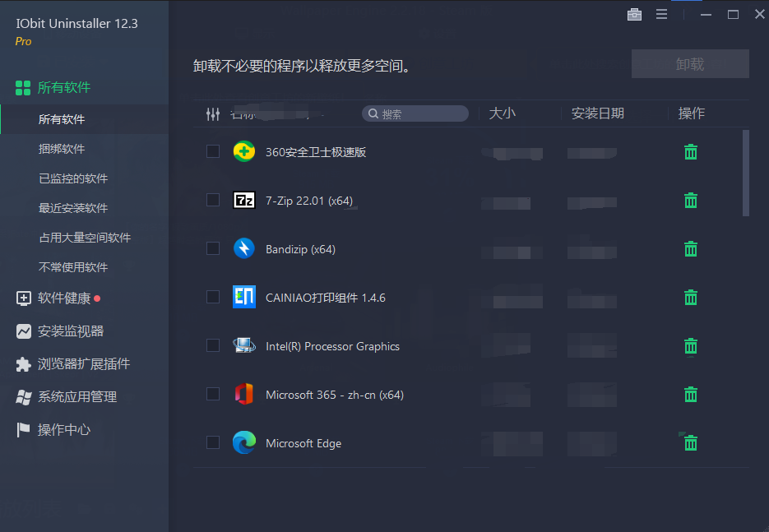Select the Bandizip (x64) name text
Image resolution: width=769 pixels, height=532 pixels.
click(301, 249)
